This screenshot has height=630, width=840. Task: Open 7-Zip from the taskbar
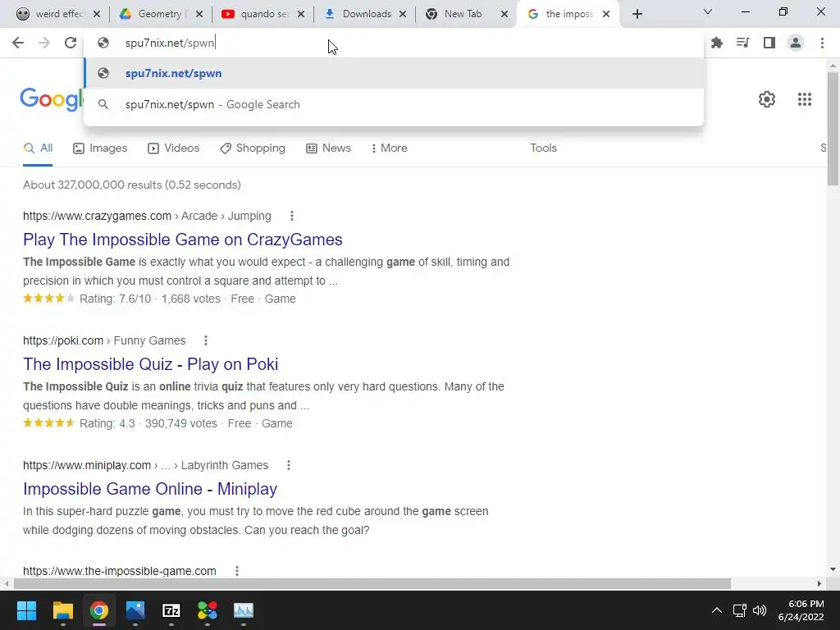tap(171, 610)
